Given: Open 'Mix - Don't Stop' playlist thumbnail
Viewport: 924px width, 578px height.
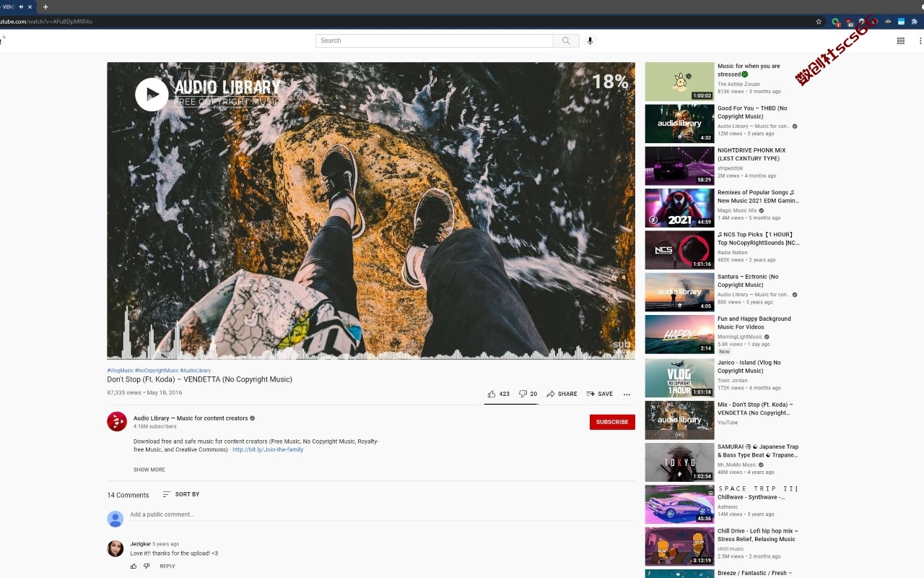Looking at the screenshot, I should pos(679,420).
